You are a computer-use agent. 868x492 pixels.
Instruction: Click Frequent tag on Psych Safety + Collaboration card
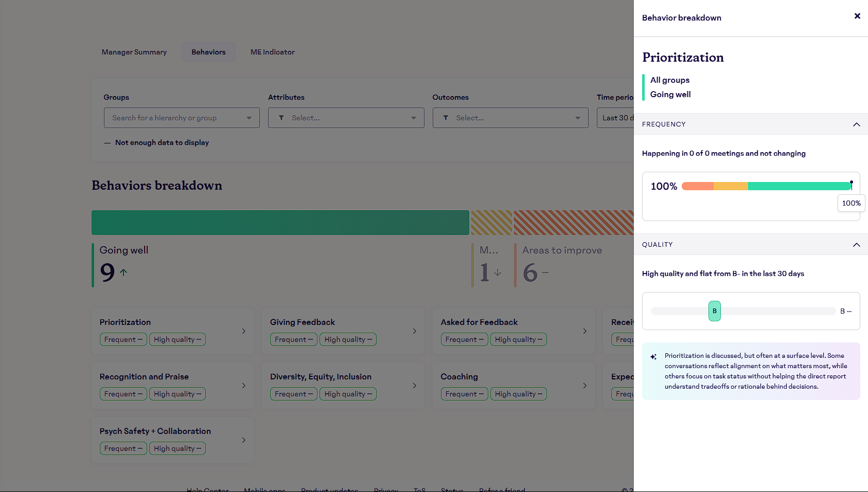coord(123,448)
